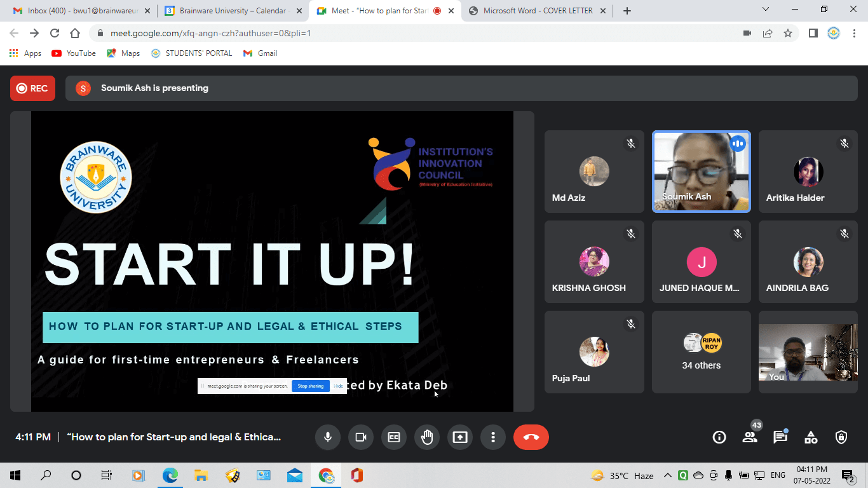Leave the call with red button
This screenshot has width=868, height=488.
pos(531,437)
